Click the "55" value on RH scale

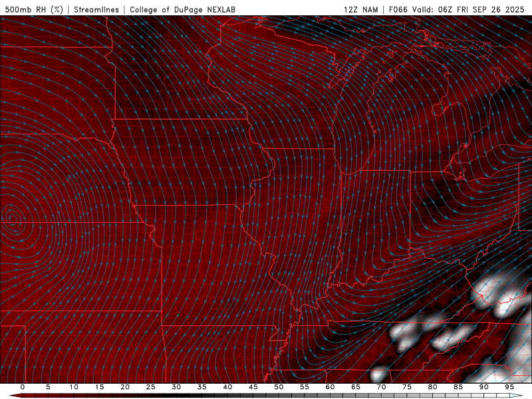point(305,387)
